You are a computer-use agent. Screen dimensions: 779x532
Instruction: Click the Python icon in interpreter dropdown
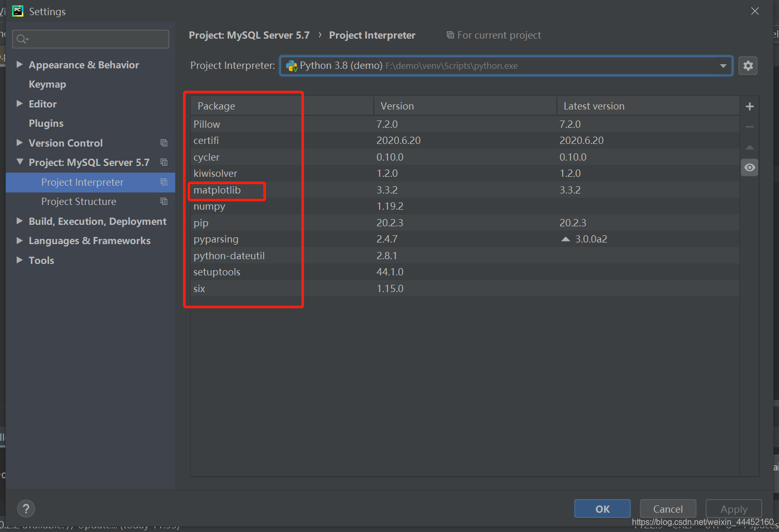pos(292,66)
